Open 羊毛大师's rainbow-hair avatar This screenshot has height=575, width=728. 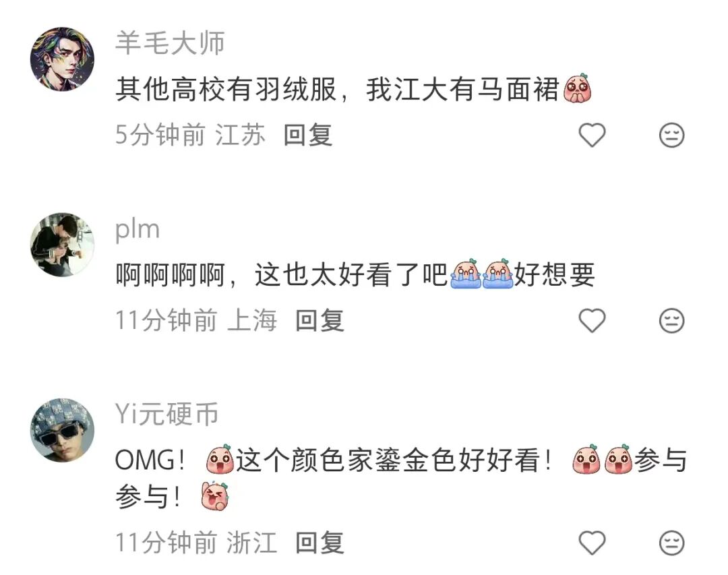pos(62,59)
